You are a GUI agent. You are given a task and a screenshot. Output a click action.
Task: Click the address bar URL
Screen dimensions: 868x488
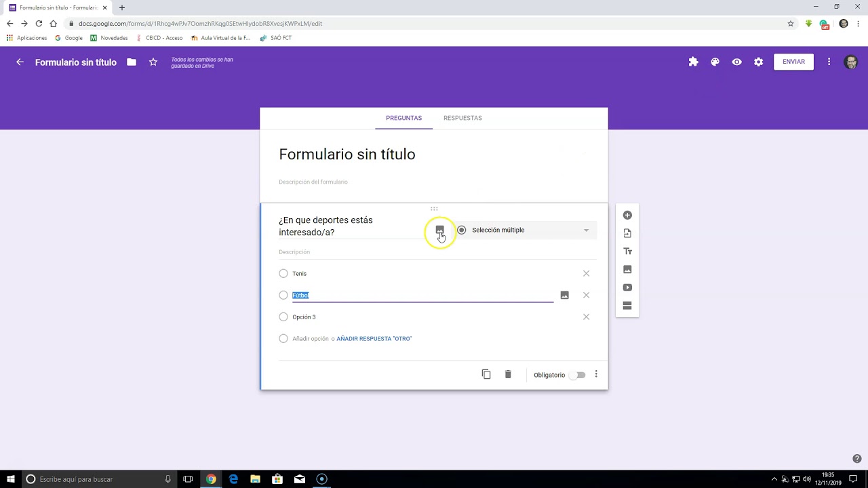200,23
